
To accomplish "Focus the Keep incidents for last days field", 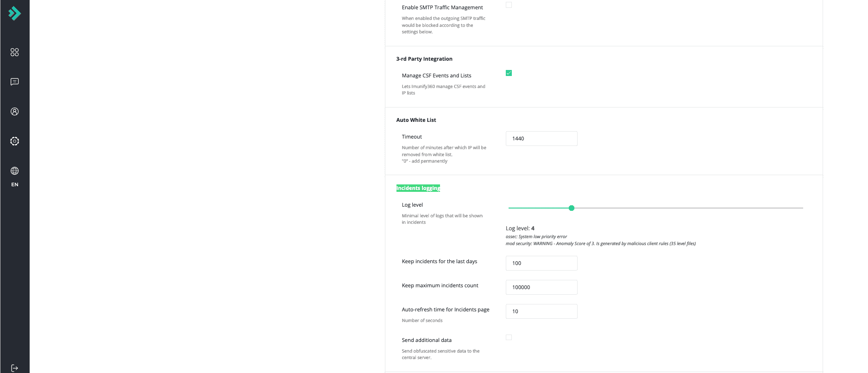I will coord(541,263).
